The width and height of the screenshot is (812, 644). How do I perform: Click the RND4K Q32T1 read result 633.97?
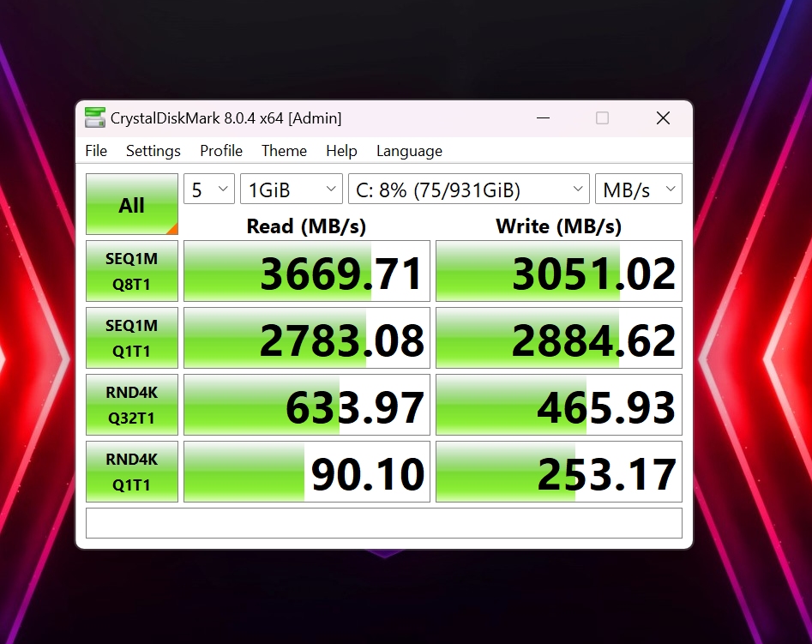(x=307, y=405)
